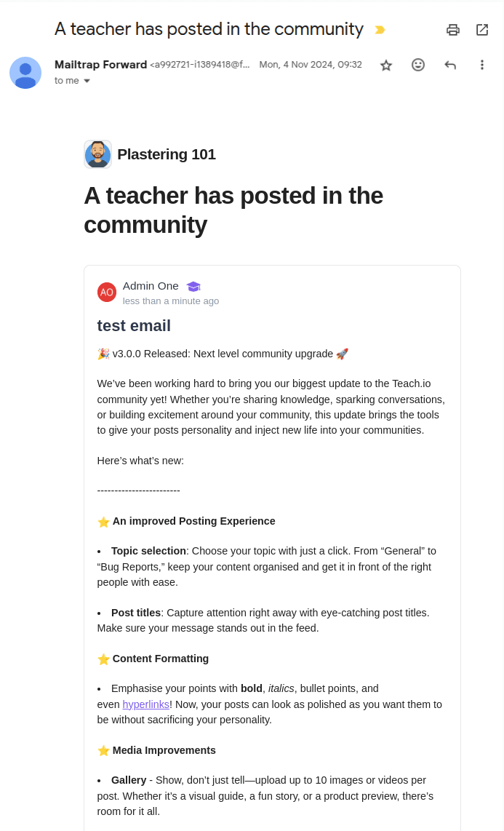The image size is (504, 831).
Task: Star this email
Action: click(x=386, y=65)
